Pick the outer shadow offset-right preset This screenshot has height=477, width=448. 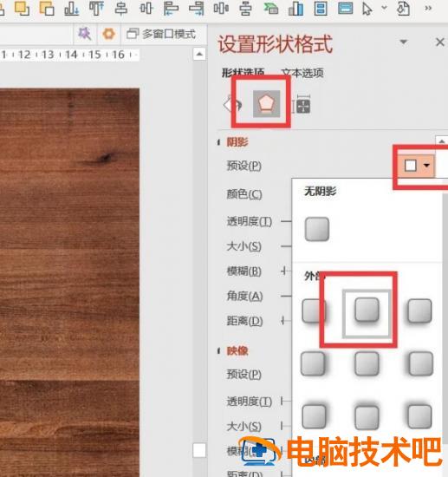pos(313,363)
